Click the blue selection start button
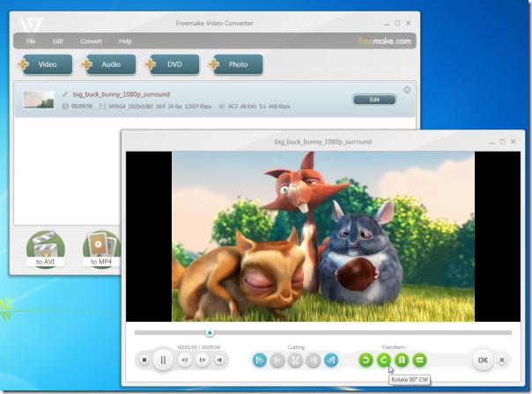The height and width of the screenshot is (394, 532). 260,360
